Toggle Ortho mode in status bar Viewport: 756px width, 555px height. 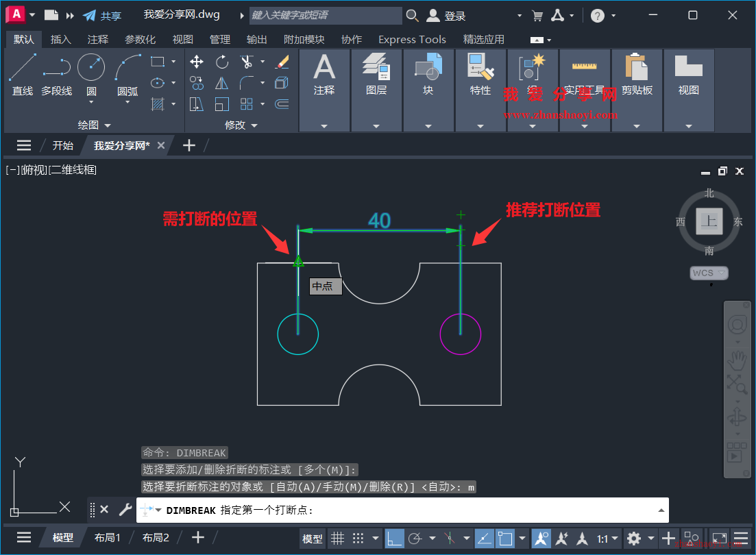[x=394, y=538]
